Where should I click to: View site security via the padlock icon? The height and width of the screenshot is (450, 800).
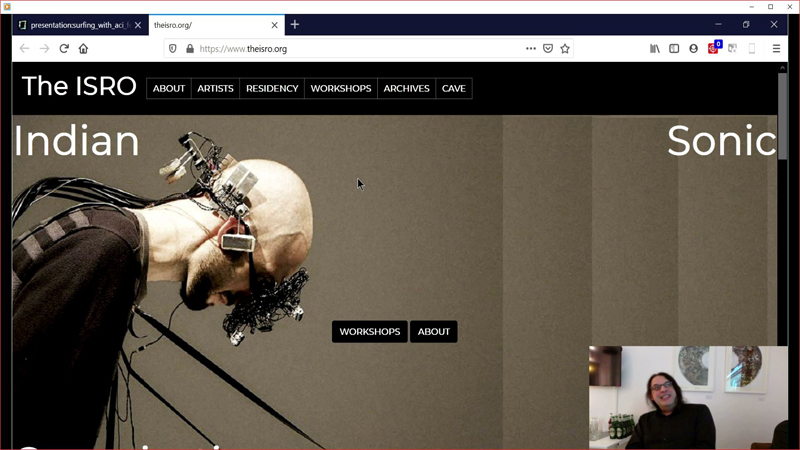[x=190, y=48]
